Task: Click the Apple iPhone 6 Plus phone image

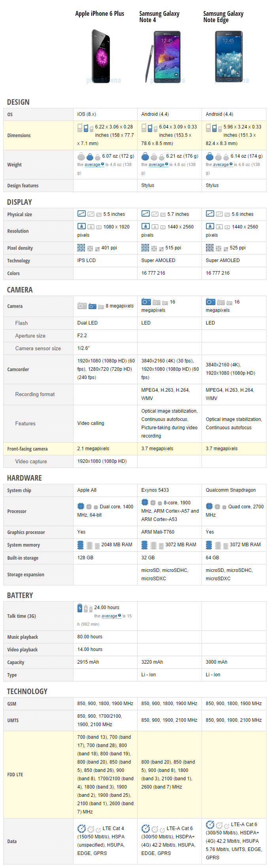Action: (x=101, y=56)
